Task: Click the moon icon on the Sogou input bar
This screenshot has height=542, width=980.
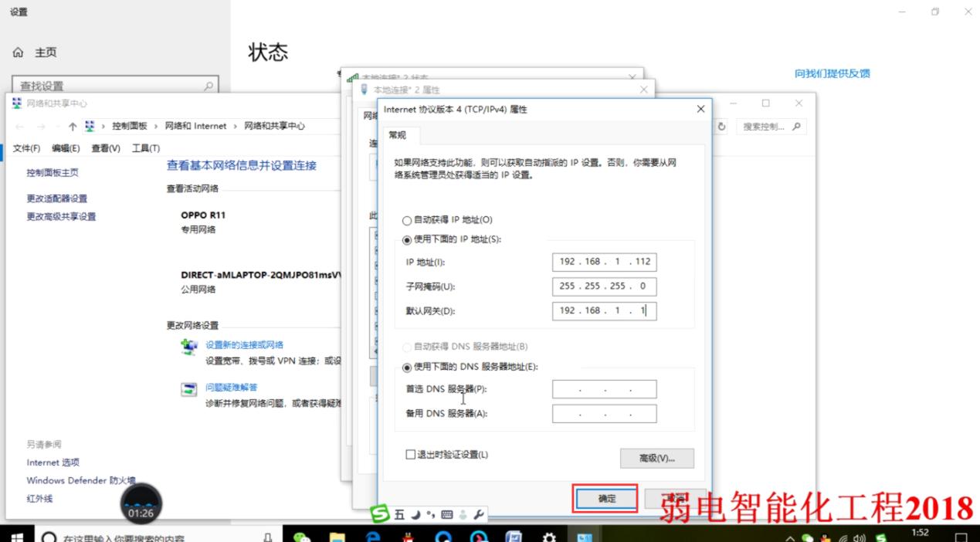Action: tap(415, 513)
